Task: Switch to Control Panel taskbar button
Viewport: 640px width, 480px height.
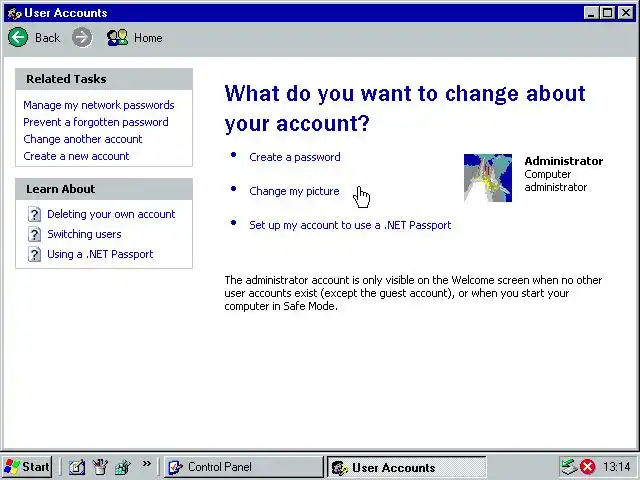Action: pyautogui.click(x=244, y=467)
